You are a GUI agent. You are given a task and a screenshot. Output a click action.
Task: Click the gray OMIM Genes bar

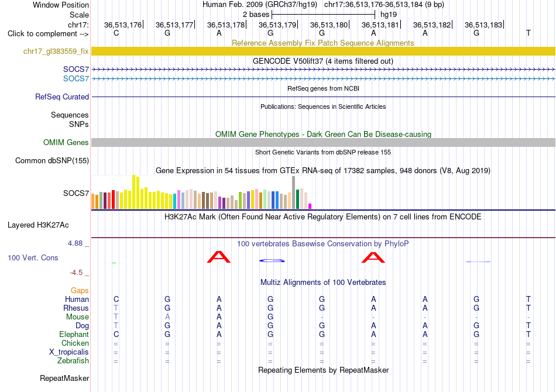[x=323, y=143]
